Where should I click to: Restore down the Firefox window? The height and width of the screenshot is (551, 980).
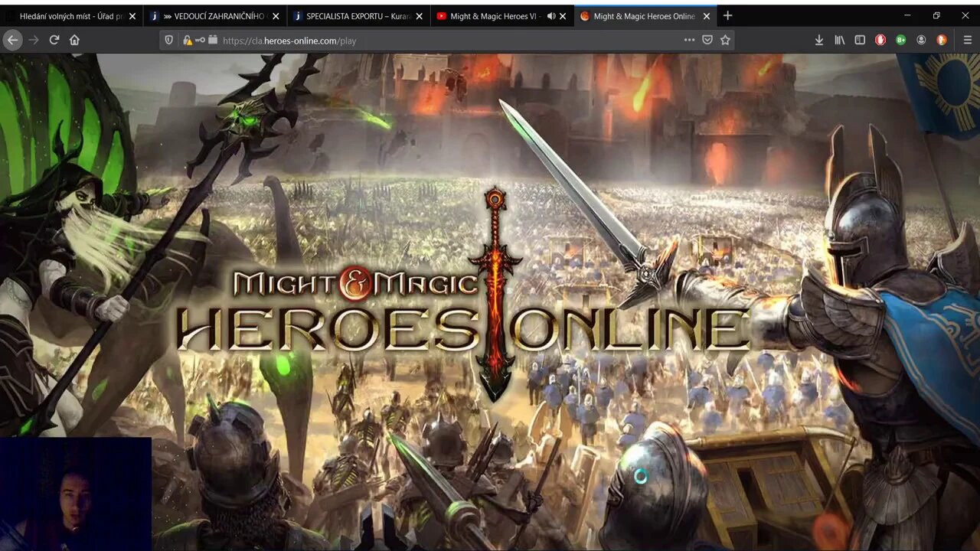936,15
